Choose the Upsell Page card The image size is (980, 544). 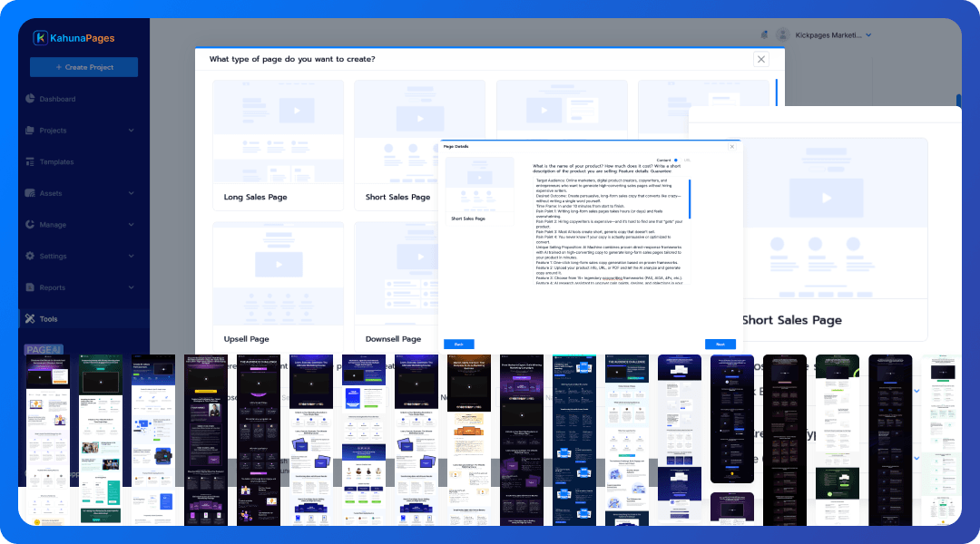(x=279, y=286)
